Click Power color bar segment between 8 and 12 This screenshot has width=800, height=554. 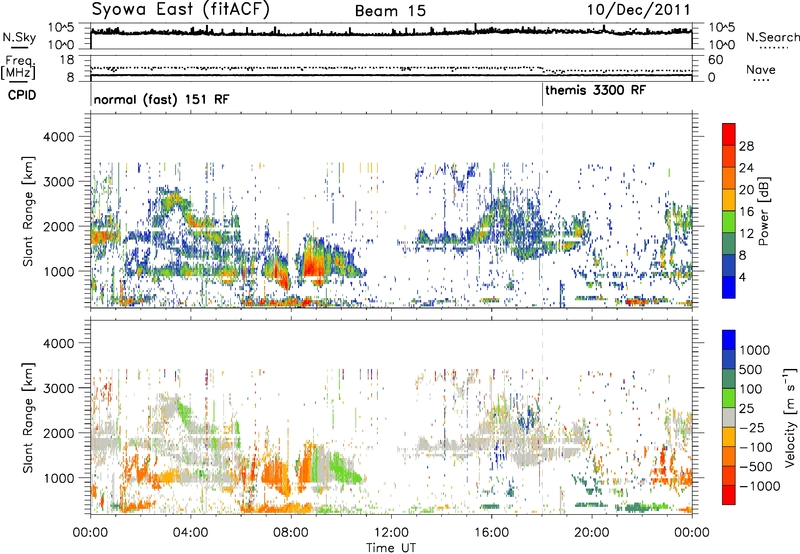pyautogui.click(x=729, y=244)
